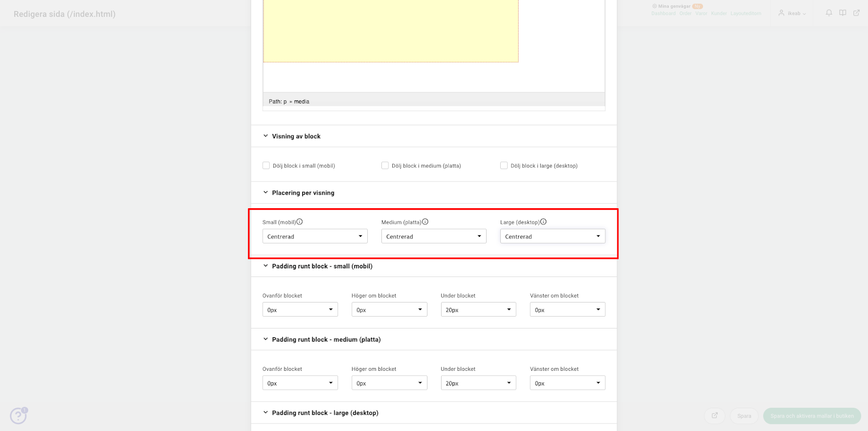The image size is (868, 431).
Task: Click the info icon next to Large (desktop)
Action: 544,222
